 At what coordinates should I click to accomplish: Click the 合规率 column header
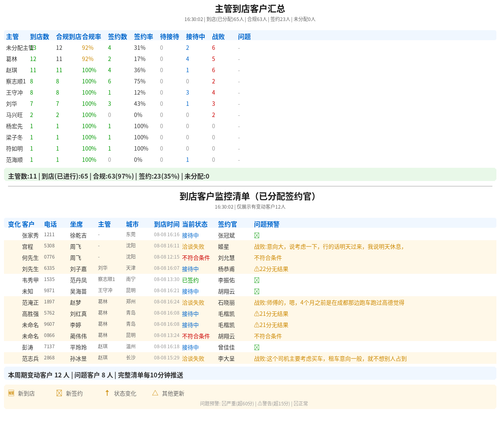(92, 37)
